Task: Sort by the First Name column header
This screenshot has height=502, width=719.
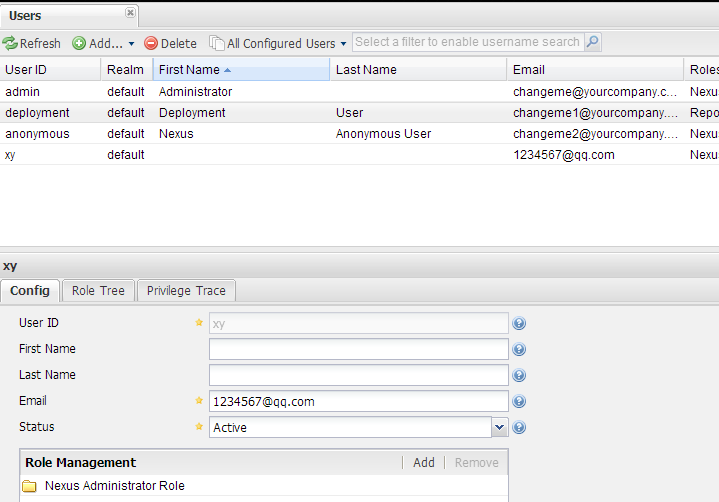Action: (241, 70)
